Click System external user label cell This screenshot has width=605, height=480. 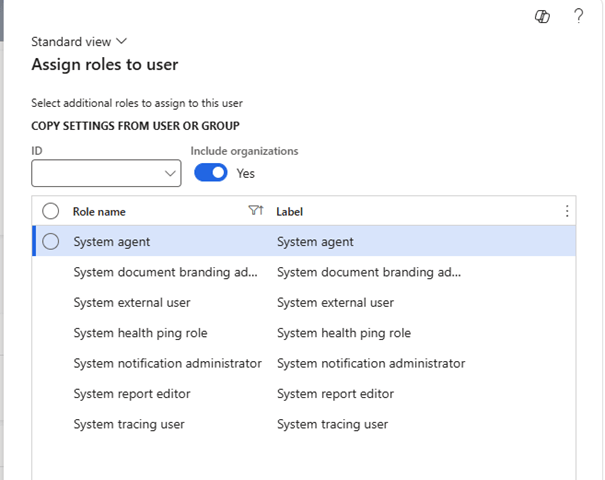335,303
